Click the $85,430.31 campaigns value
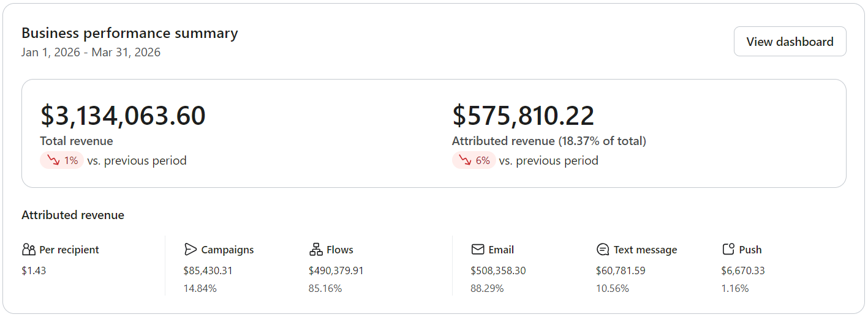 tap(208, 270)
